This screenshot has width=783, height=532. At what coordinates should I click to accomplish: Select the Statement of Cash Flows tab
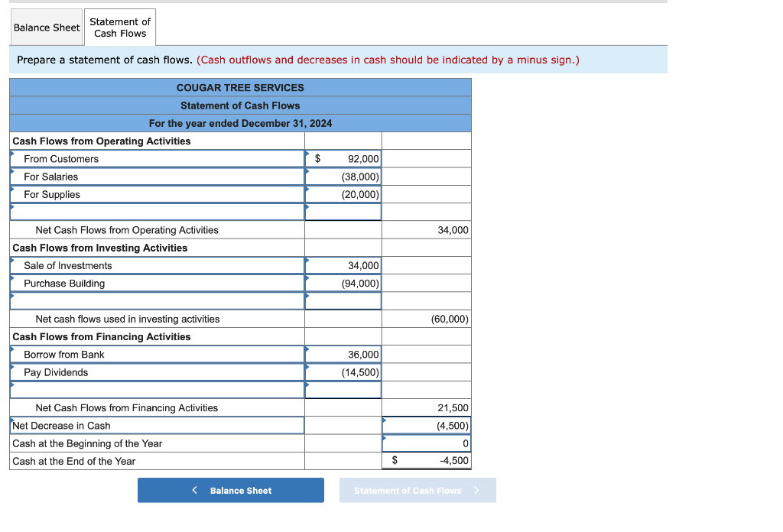(x=119, y=27)
